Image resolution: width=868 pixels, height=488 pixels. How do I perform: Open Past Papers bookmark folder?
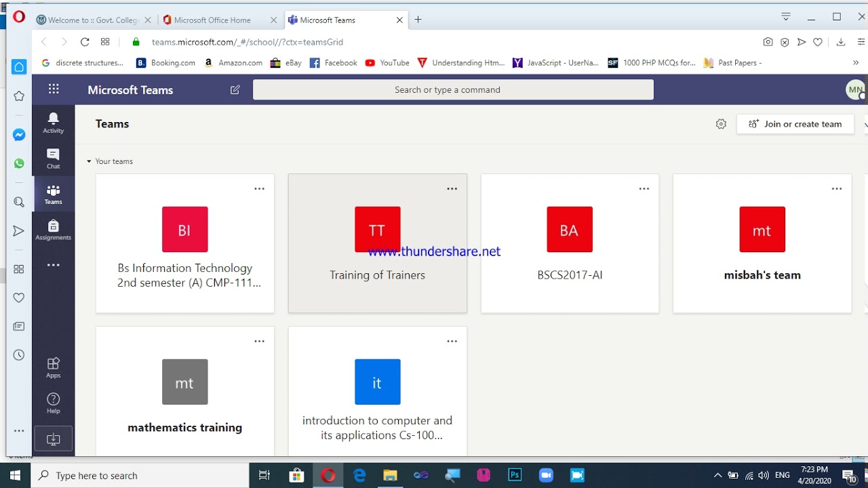[733, 62]
